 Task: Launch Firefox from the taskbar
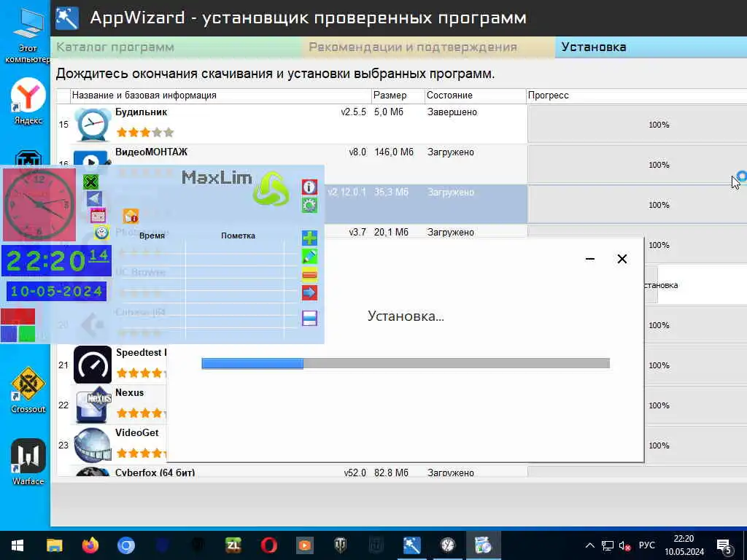click(90, 545)
